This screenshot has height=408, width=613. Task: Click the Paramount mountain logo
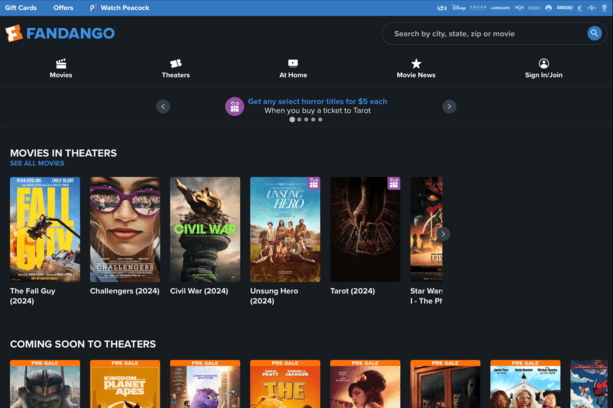(548, 8)
